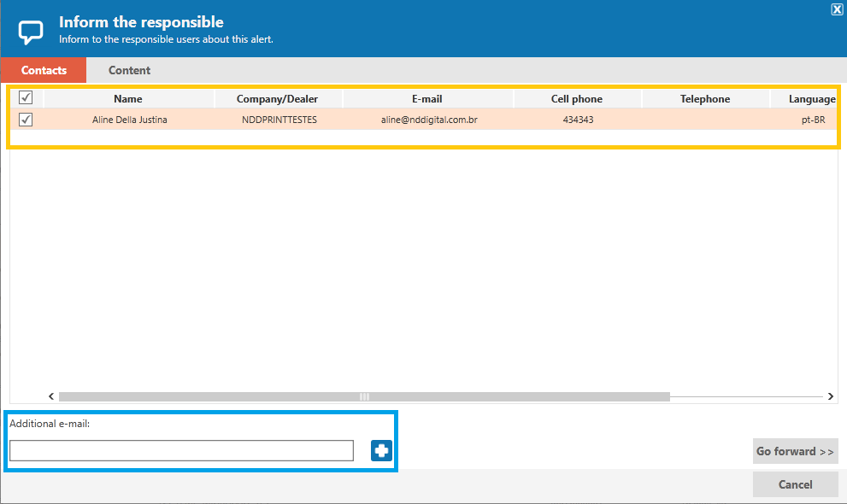This screenshot has width=847, height=504.
Task: Click the NDDPRINTTESTES company cell
Action: (279, 120)
